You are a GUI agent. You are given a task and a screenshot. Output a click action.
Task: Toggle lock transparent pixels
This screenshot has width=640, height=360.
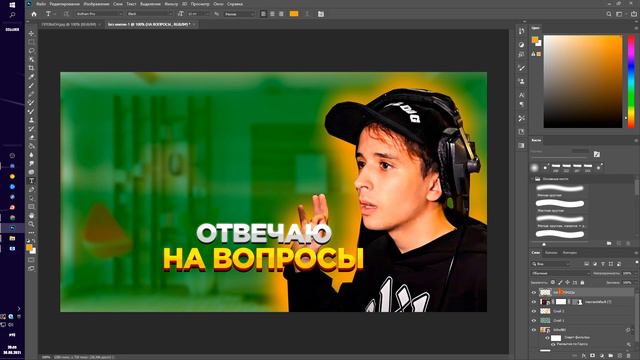point(553,282)
